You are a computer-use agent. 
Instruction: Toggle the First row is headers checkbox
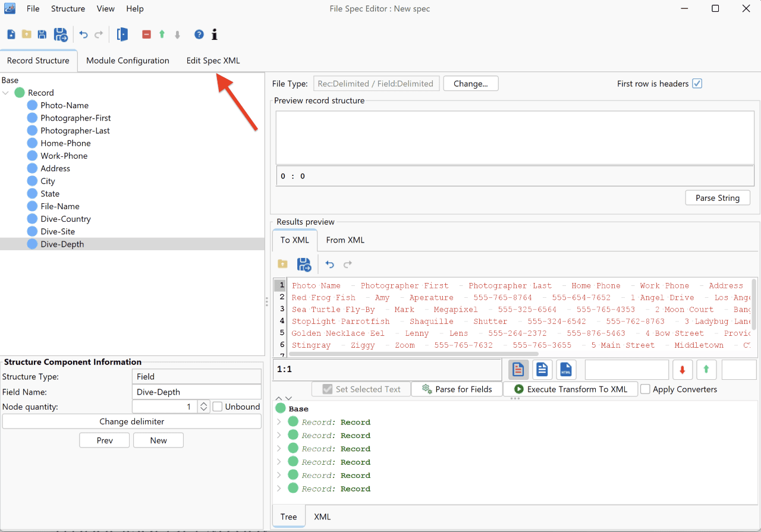[x=697, y=84]
